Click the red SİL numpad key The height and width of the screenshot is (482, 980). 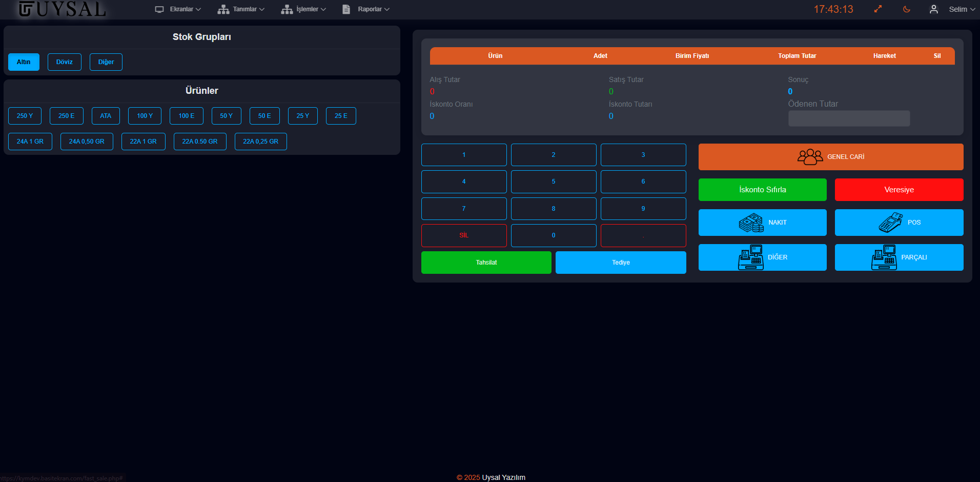(464, 235)
